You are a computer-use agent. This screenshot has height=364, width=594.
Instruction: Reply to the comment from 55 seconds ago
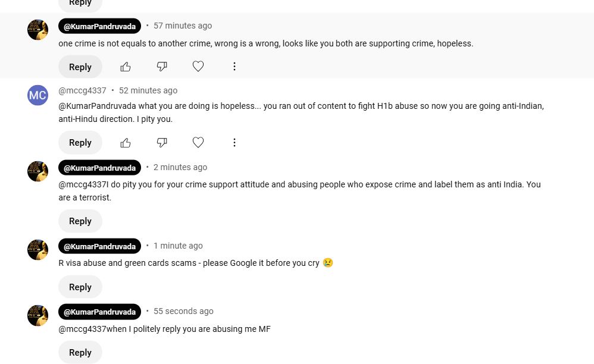pos(80,352)
